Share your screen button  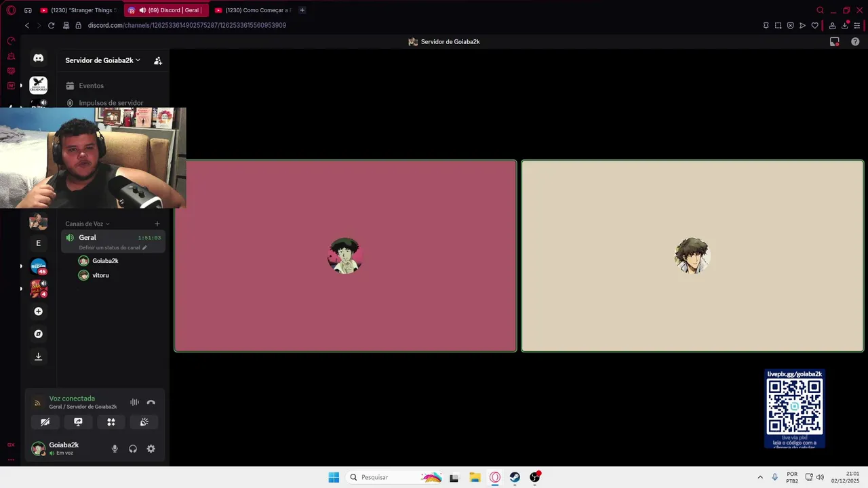click(78, 422)
